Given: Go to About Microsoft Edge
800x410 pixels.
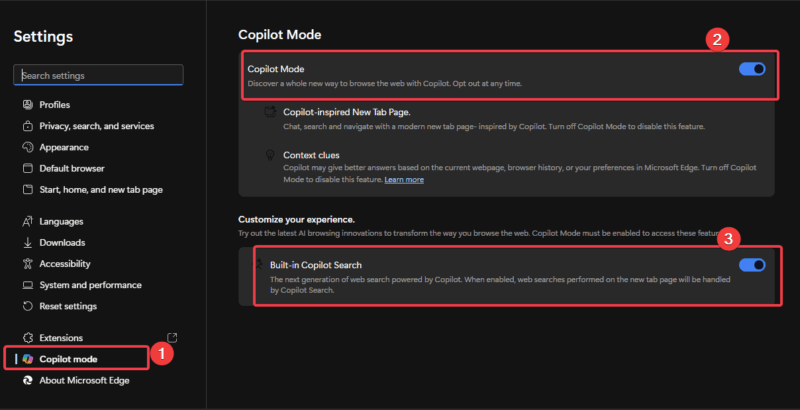Looking at the screenshot, I should pyautogui.click(x=84, y=379).
